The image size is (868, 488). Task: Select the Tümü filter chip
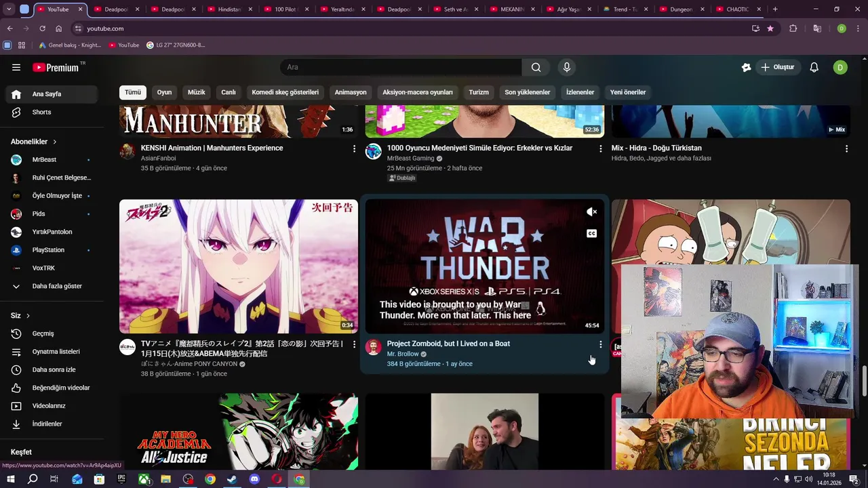(x=133, y=92)
